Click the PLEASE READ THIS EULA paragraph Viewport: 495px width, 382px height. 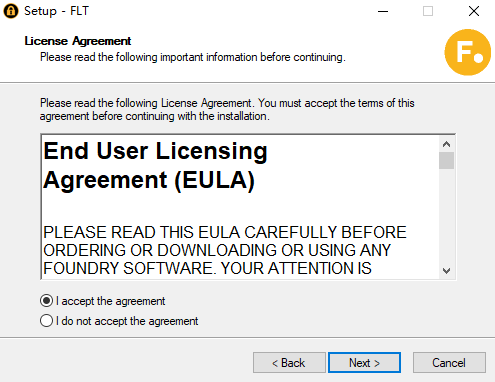click(225, 250)
